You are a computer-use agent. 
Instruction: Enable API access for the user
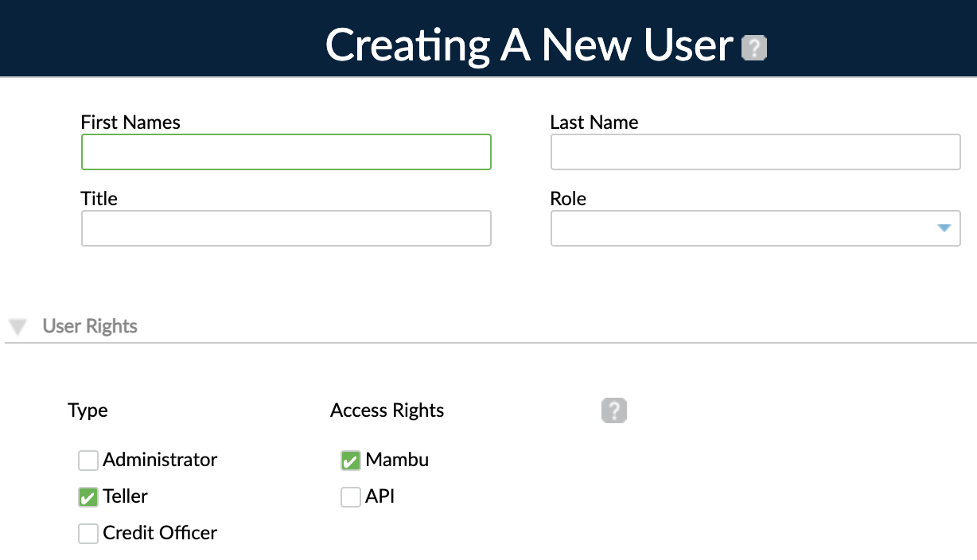click(350, 496)
